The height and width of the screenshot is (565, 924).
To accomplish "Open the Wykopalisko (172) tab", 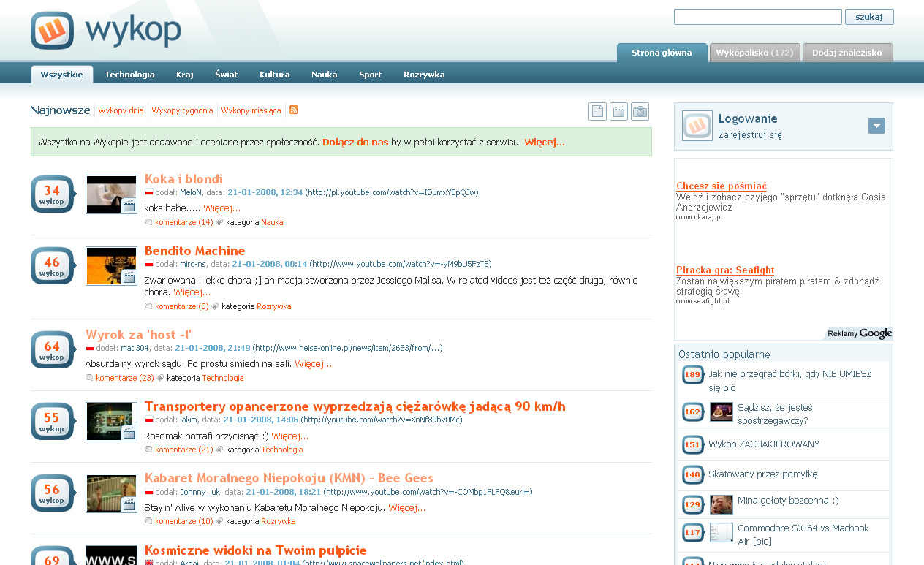I will (754, 53).
